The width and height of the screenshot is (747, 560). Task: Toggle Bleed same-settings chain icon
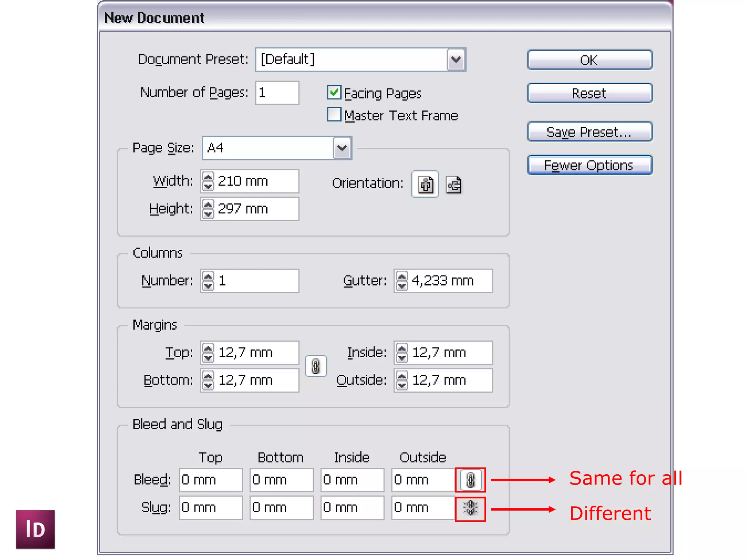click(470, 480)
